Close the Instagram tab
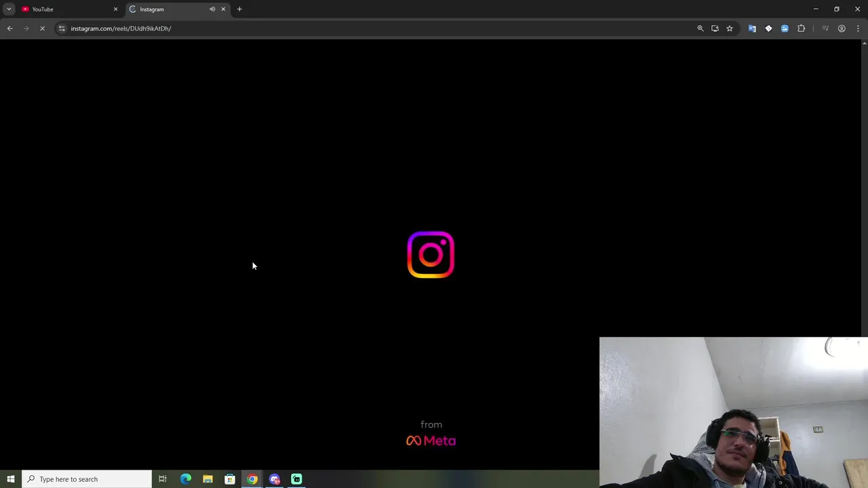868x488 pixels. [223, 9]
